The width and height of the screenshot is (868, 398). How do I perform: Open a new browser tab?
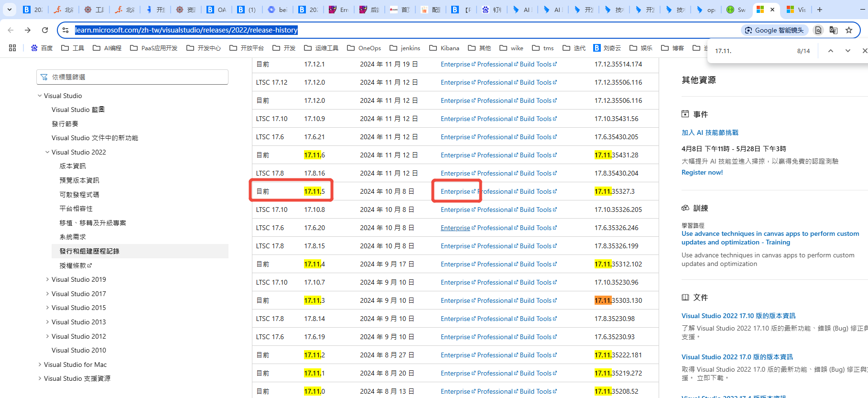pos(820,10)
